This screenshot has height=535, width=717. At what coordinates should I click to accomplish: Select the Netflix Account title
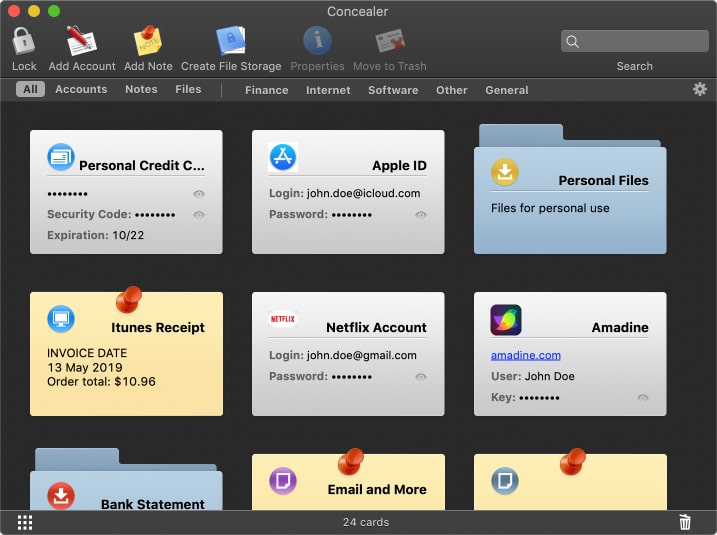tap(376, 327)
